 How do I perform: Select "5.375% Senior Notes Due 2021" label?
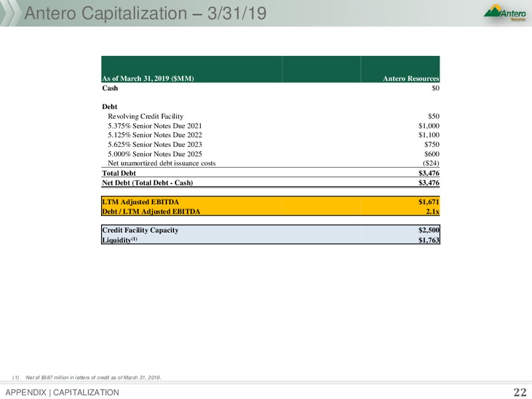click(155, 126)
